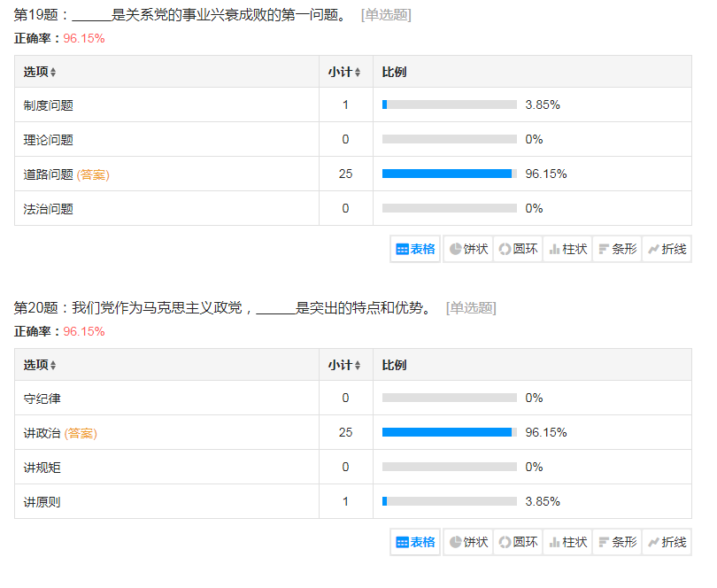Click the 制度问题 option in question 19
This screenshot has height=588, width=717.
(49, 105)
